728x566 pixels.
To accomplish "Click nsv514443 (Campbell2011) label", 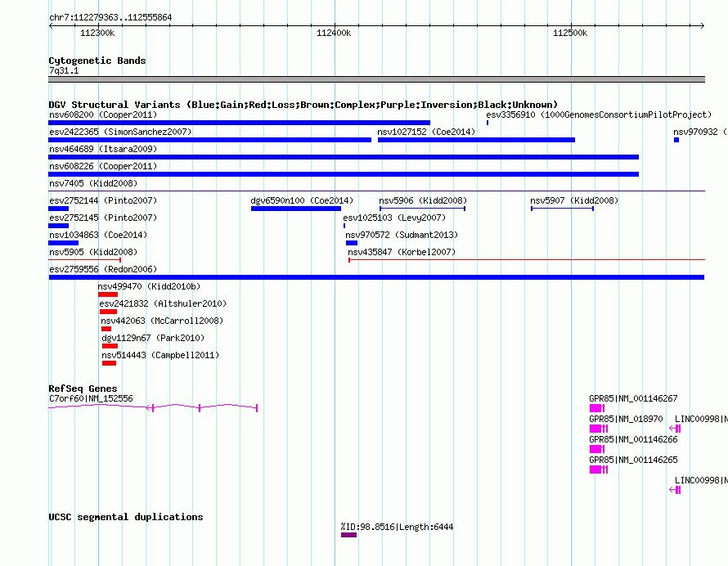I will click(160, 355).
